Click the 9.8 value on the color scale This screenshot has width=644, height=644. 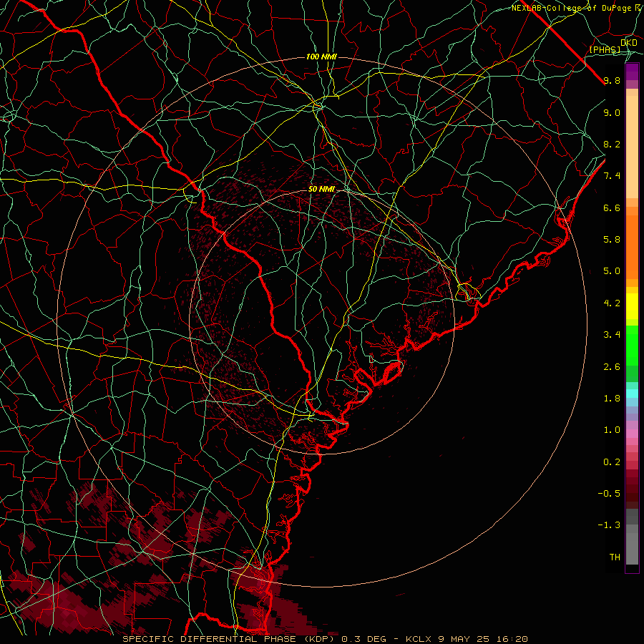tap(612, 80)
